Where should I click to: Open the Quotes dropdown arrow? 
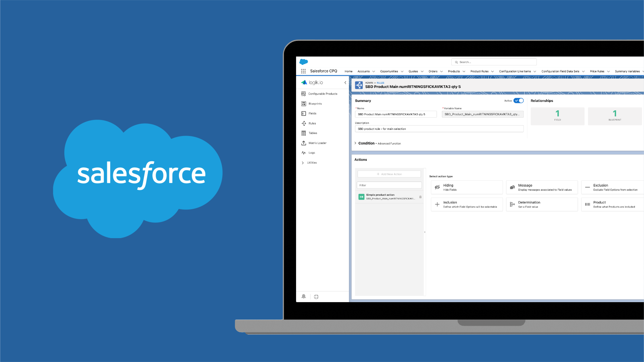click(422, 72)
